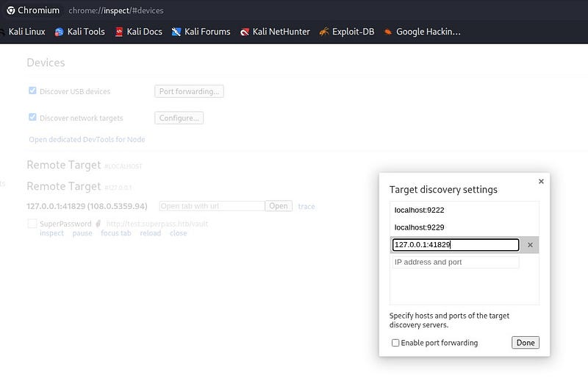Image resolution: width=588 pixels, height=387 pixels.
Task: Toggle Discover USB devices checkbox
Action: pos(32,91)
